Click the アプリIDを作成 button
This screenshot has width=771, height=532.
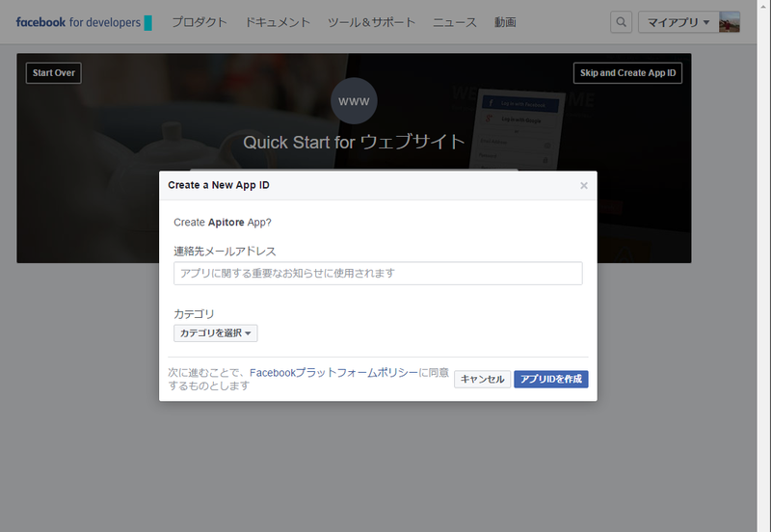point(551,379)
